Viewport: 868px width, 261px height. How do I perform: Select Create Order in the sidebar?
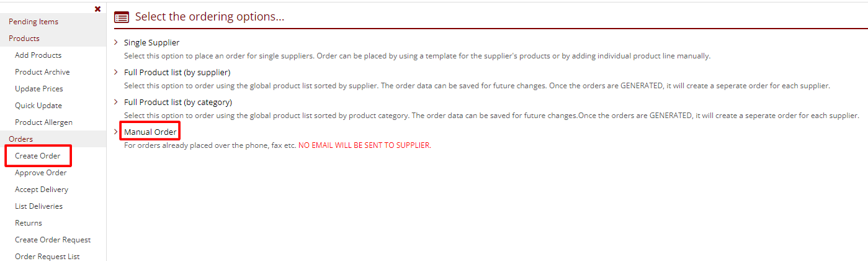tap(38, 156)
